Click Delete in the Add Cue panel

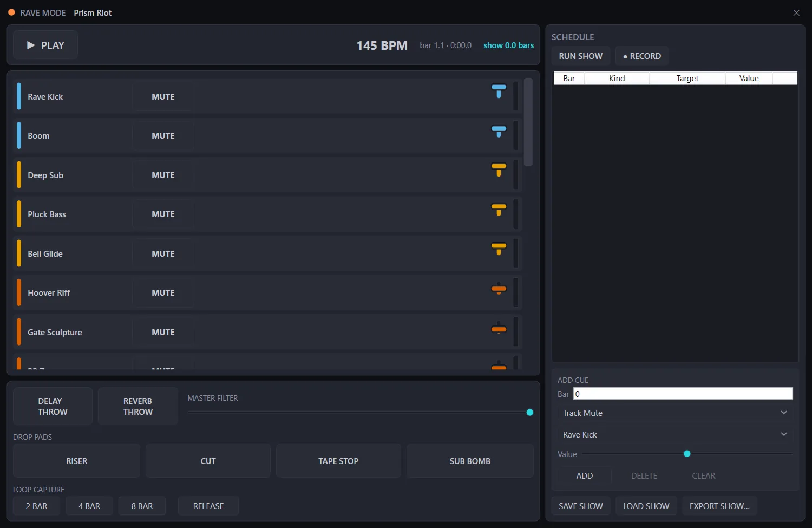point(644,475)
